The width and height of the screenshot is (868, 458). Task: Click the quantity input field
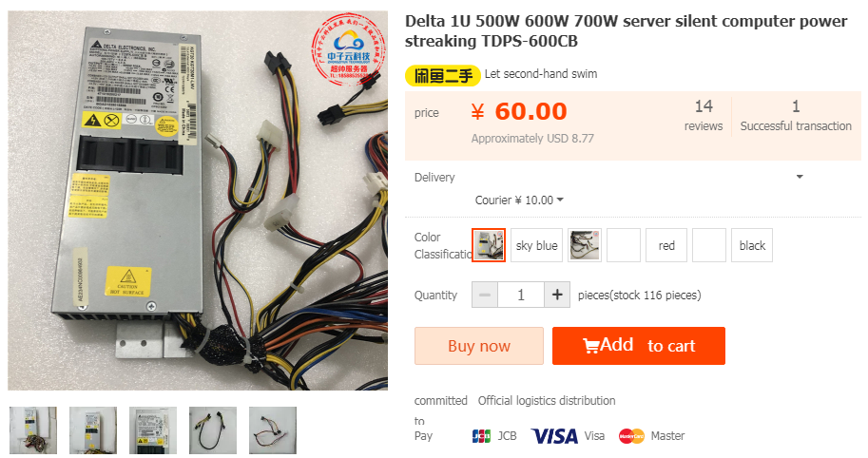coord(521,295)
